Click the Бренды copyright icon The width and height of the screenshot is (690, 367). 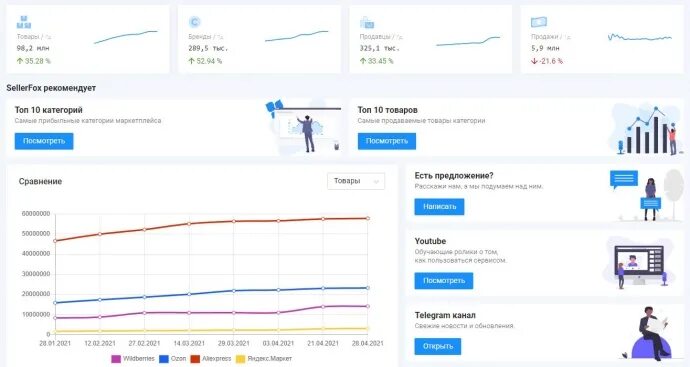(x=195, y=22)
